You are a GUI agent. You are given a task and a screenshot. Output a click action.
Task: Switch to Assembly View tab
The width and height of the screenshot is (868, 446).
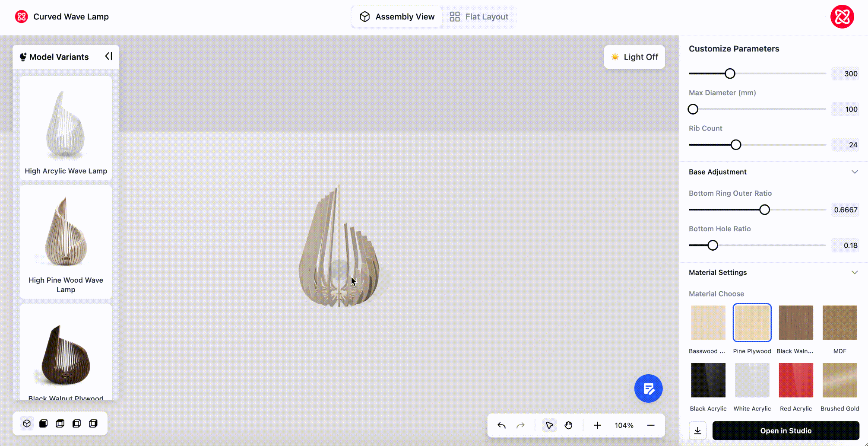point(397,17)
